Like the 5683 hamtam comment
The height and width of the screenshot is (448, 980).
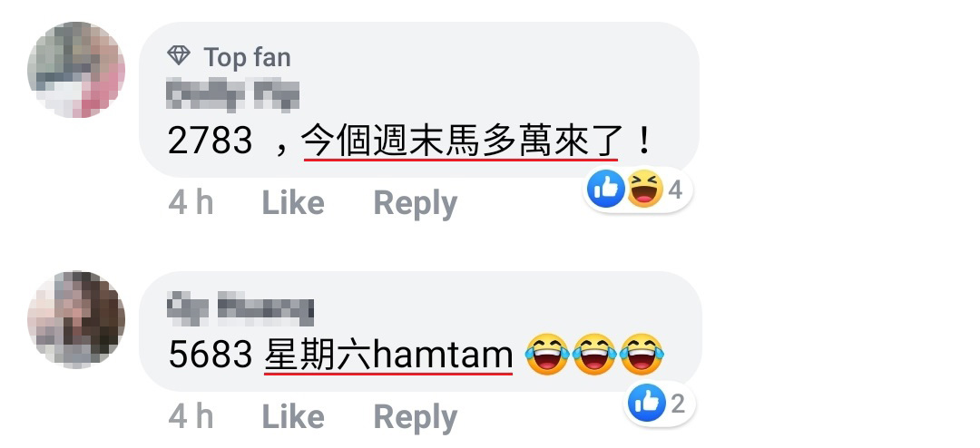[x=293, y=417]
